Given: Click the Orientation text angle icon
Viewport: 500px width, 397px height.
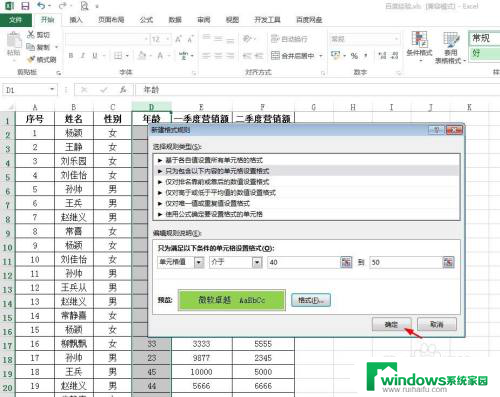Looking at the screenshot, I should pos(247,39).
